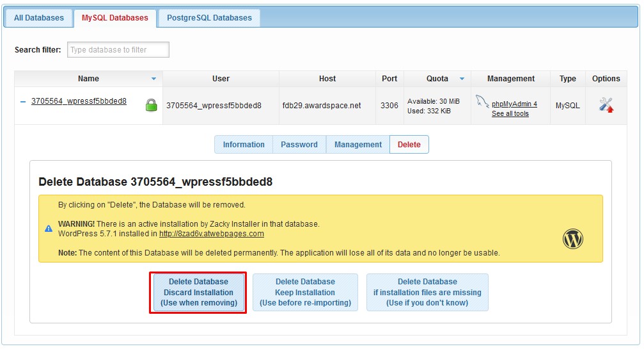Screen dimensions: 644x349
Task: Click the Type column header
Action: (x=568, y=79)
